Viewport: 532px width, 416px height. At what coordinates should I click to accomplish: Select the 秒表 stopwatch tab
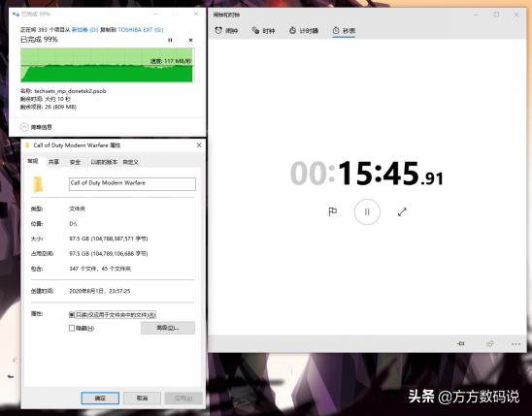click(344, 30)
